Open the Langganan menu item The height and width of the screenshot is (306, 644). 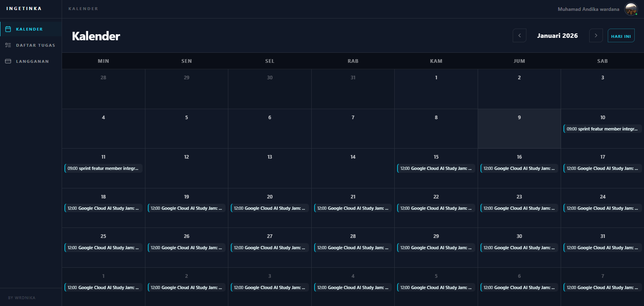click(32, 61)
